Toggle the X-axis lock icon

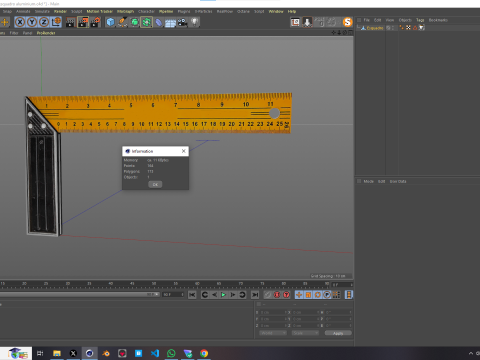point(20,22)
